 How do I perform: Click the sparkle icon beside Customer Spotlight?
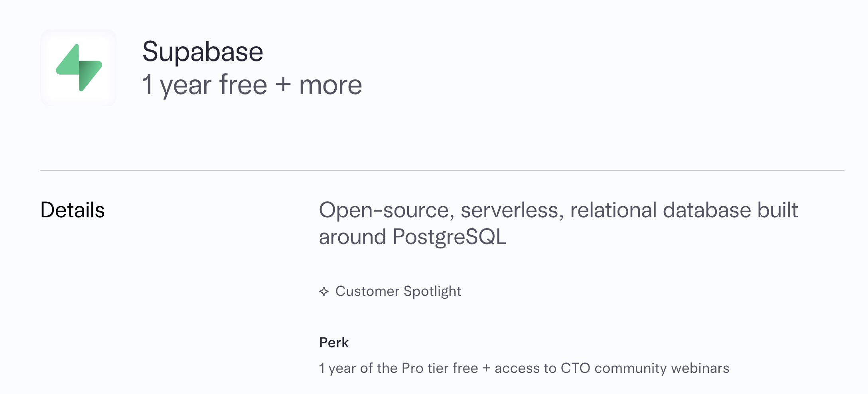pyautogui.click(x=324, y=292)
